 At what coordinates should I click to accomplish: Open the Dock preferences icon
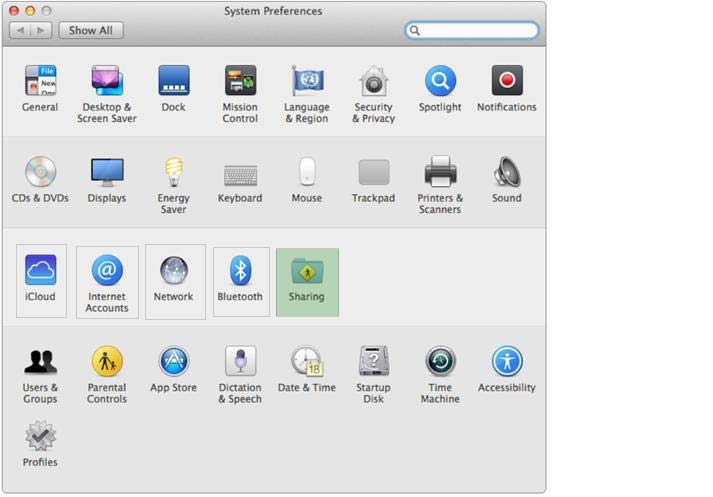tap(174, 81)
